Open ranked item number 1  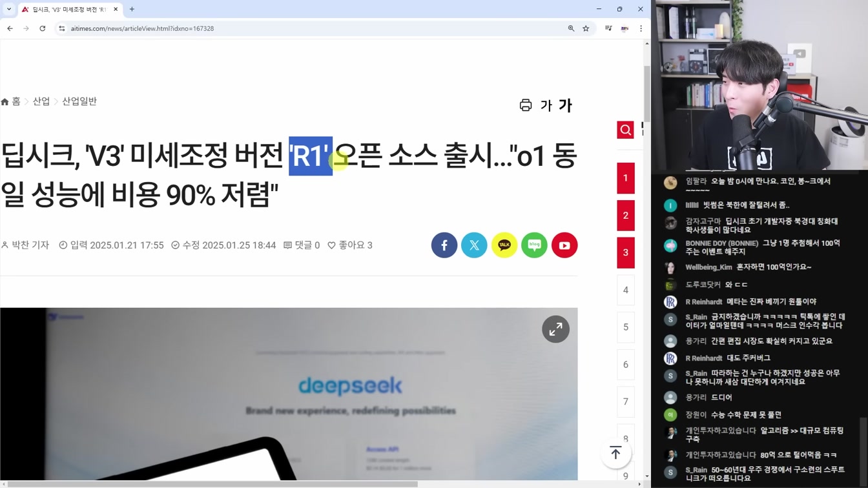tap(625, 178)
